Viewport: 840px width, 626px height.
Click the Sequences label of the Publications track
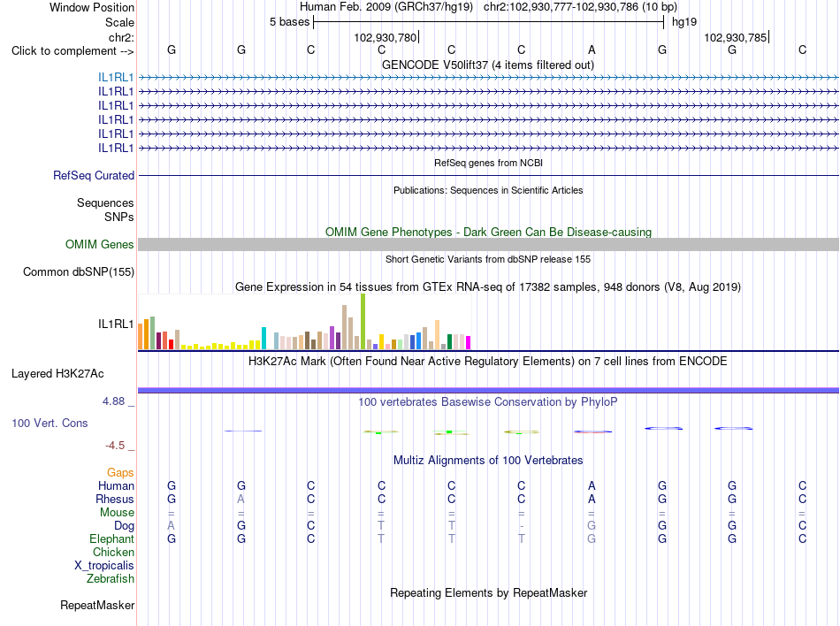coord(105,203)
